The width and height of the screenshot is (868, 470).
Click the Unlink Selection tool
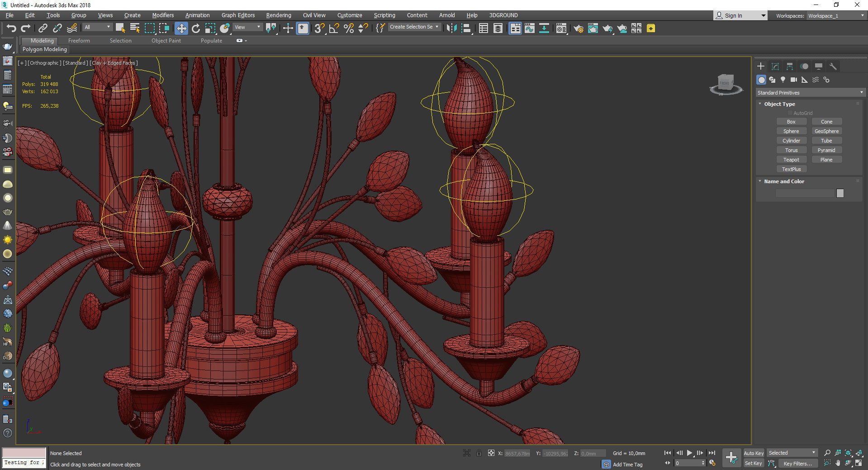(x=57, y=28)
